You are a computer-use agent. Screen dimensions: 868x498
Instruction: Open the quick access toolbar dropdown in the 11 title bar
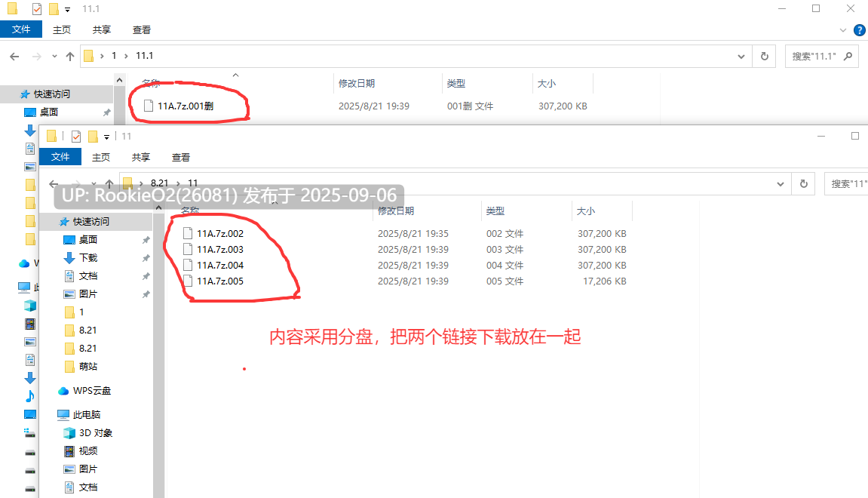coord(107,137)
